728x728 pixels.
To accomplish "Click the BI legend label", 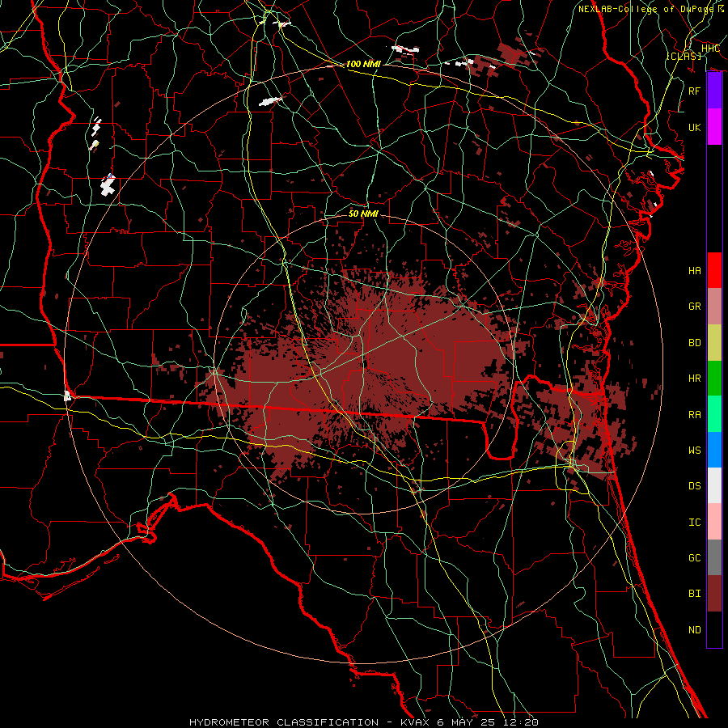I will (x=694, y=594).
